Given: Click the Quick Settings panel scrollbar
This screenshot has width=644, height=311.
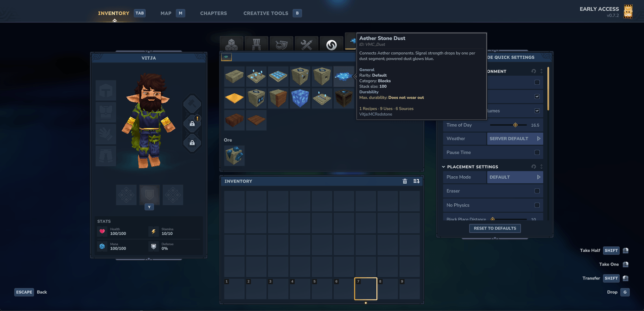Looking at the screenshot, I should (548, 89).
